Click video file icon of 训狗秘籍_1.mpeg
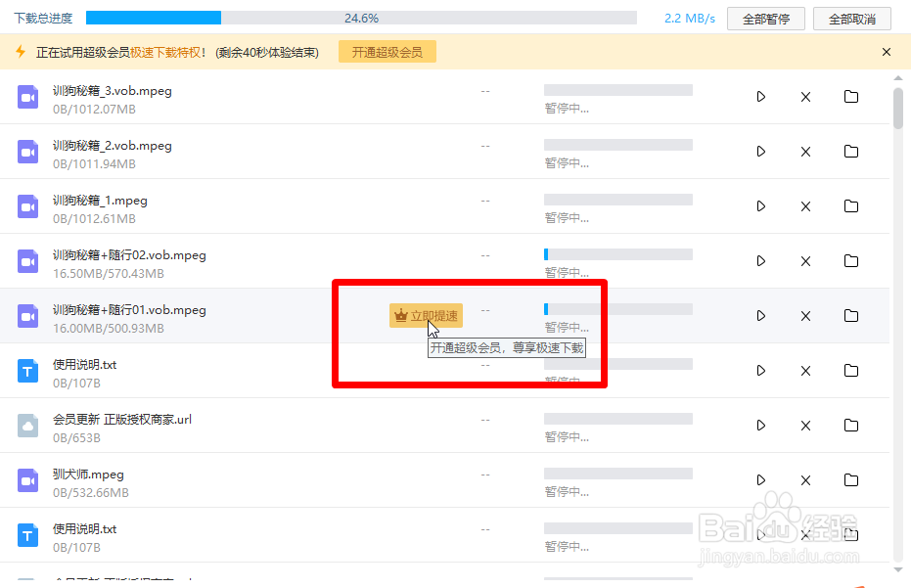This screenshot has height=588, width=911. click(27, 206)
